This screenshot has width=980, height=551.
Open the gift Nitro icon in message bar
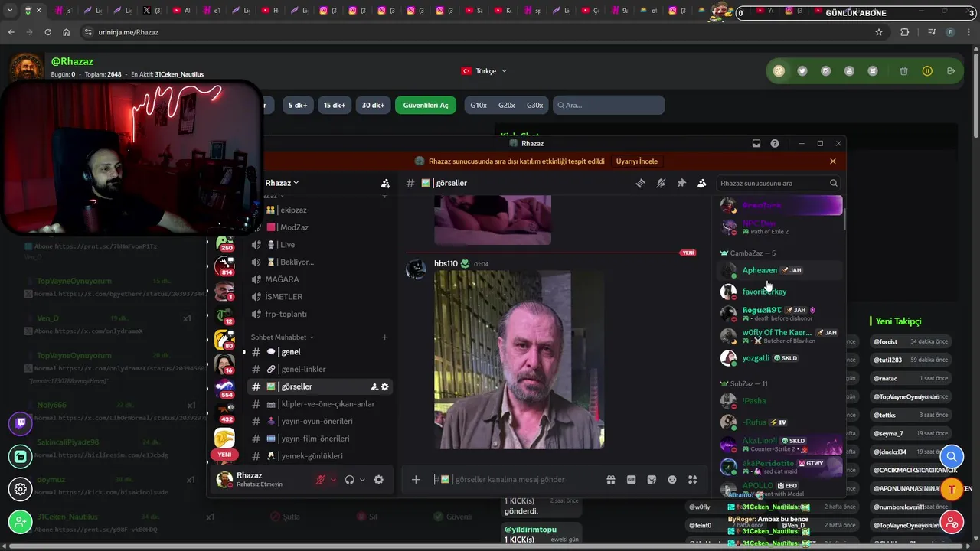click(x=611, y=480)
